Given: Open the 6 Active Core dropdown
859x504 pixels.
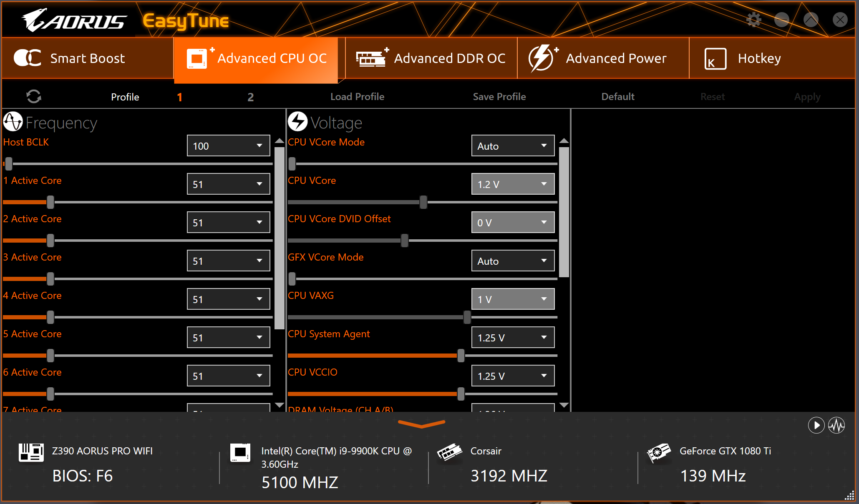Looking at the screenshot, I should point(229,376).
